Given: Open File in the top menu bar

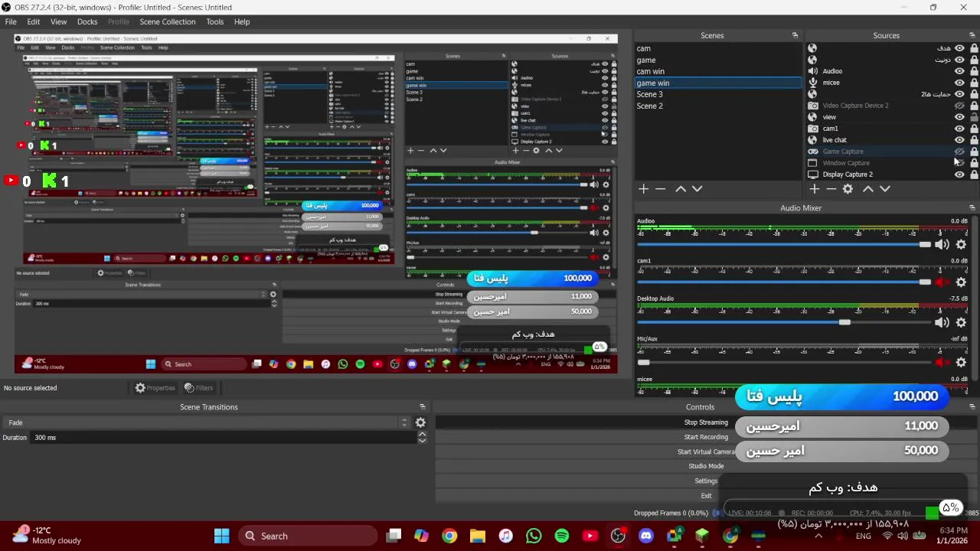Looking at the screenshot, I should (x=11, y=21).
